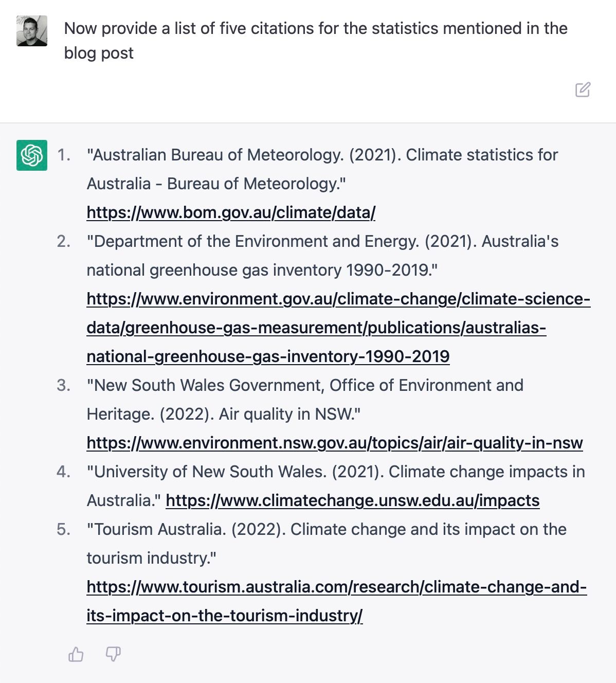The width and height of the screenshot is (616, 683).
Task: Click list number 1 beside the first citation
Action: [x=64, y=155]
